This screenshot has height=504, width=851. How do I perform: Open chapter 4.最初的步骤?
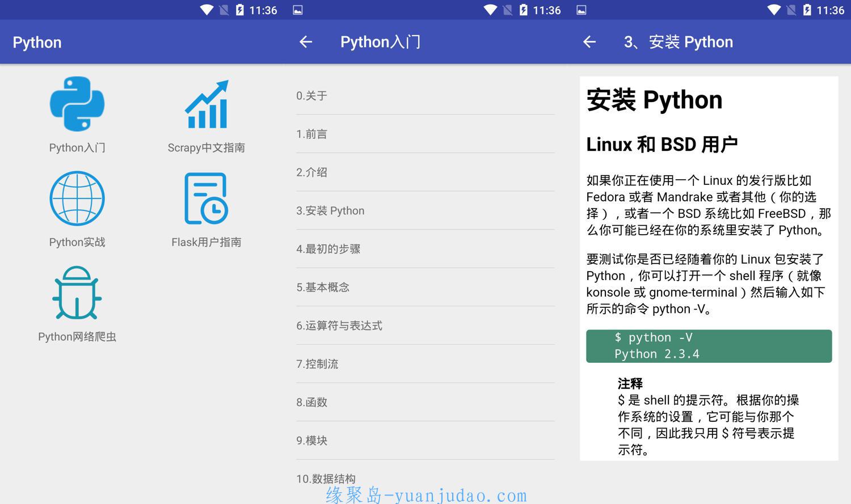point(425,249)
